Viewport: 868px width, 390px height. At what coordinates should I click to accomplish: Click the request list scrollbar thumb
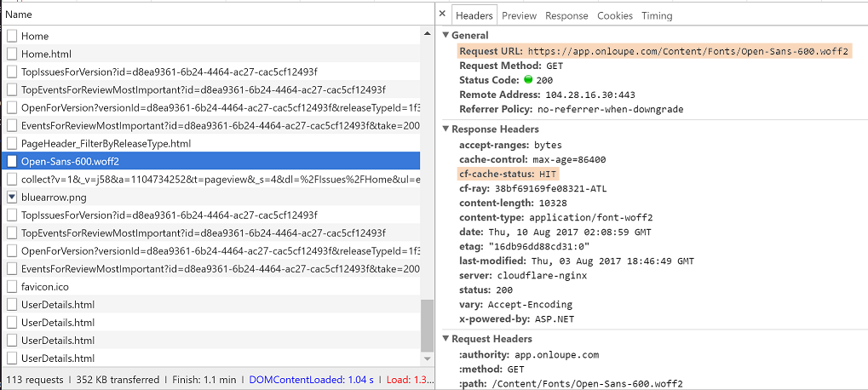click(x=427, y=326)
